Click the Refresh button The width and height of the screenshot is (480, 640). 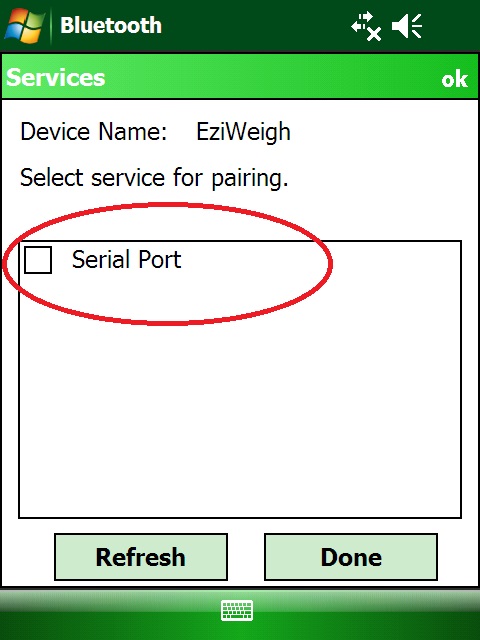coord(141,557)
